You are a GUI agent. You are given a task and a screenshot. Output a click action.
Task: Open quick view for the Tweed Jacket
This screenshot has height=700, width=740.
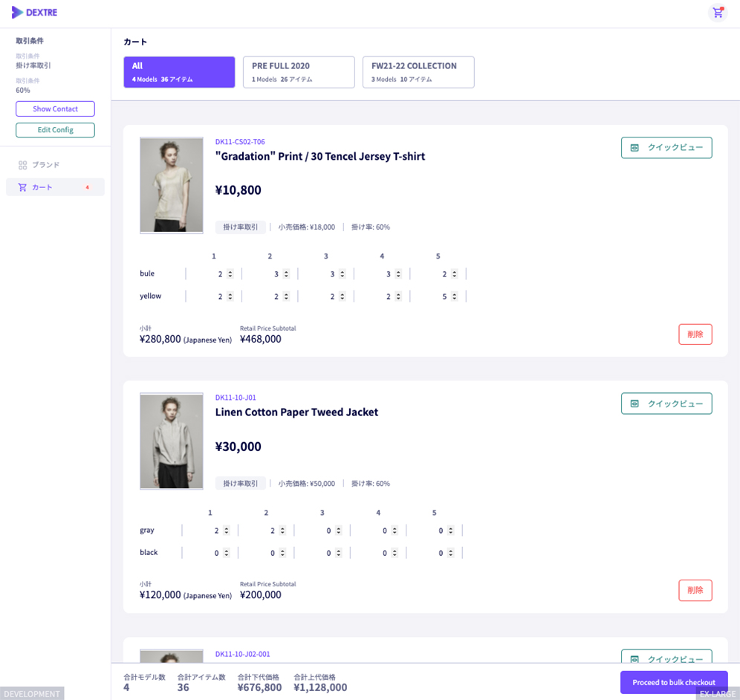click(x=666, y=404)
